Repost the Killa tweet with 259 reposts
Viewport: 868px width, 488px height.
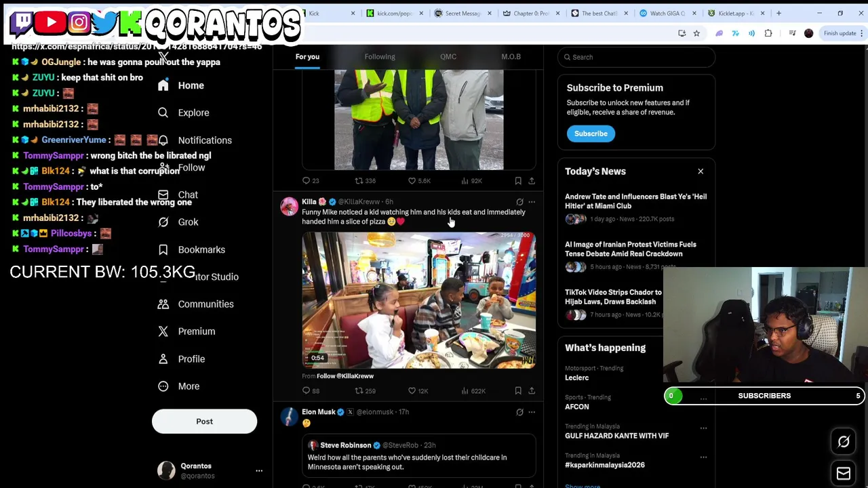(366, 391)
